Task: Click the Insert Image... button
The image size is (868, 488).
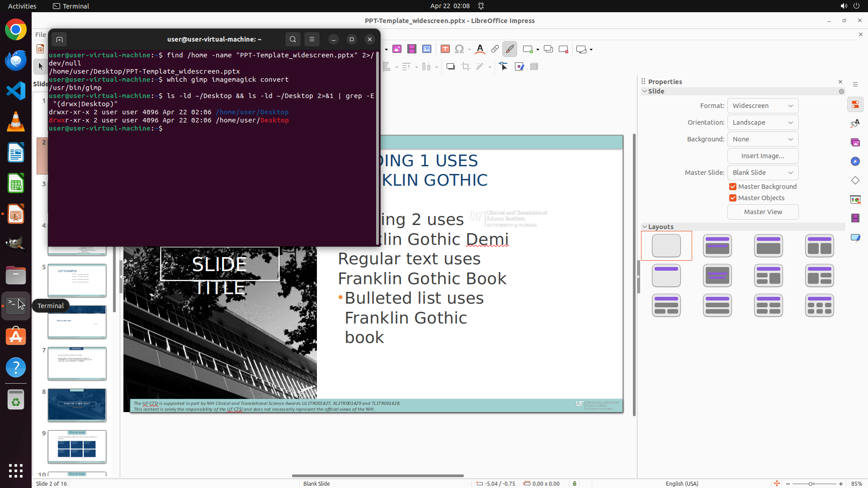Action: (x=763, y=156)
